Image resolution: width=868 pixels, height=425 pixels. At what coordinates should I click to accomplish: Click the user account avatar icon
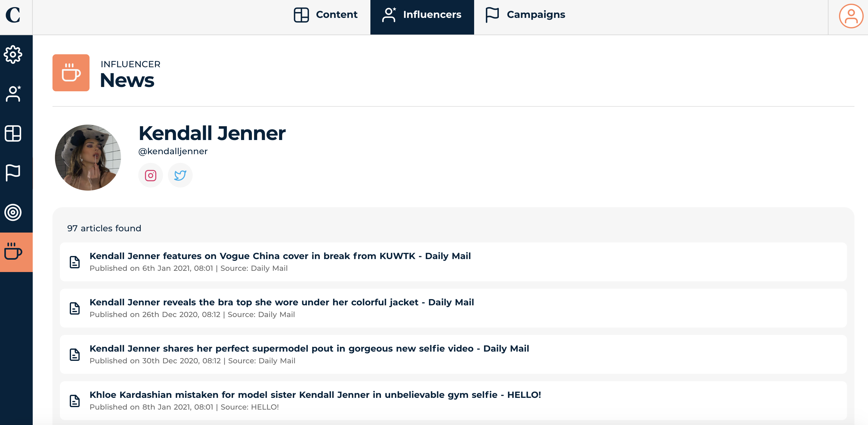pos(850,16)
